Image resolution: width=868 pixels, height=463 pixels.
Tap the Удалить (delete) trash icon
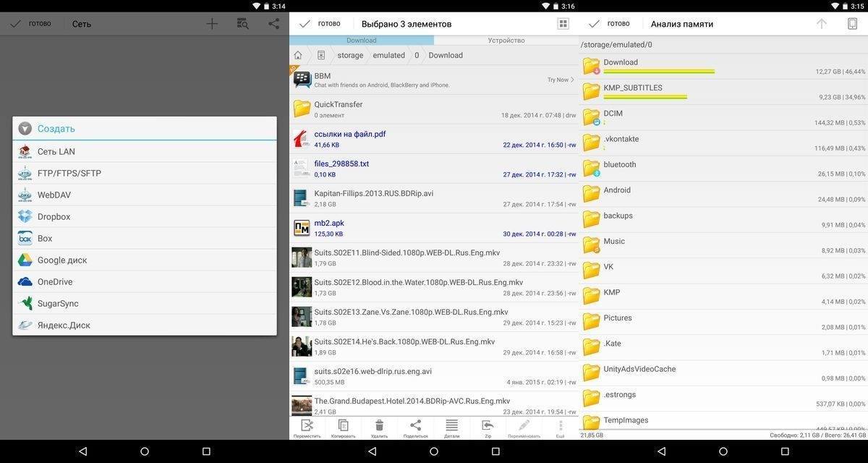[x=378, y=427]
